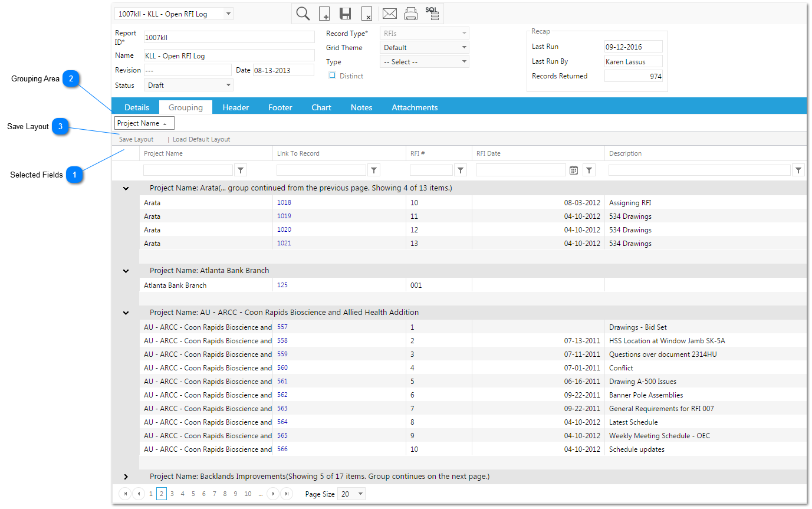Go to last page of results
The height and width of the screenshot is (509, 812).
click(287, 494)
